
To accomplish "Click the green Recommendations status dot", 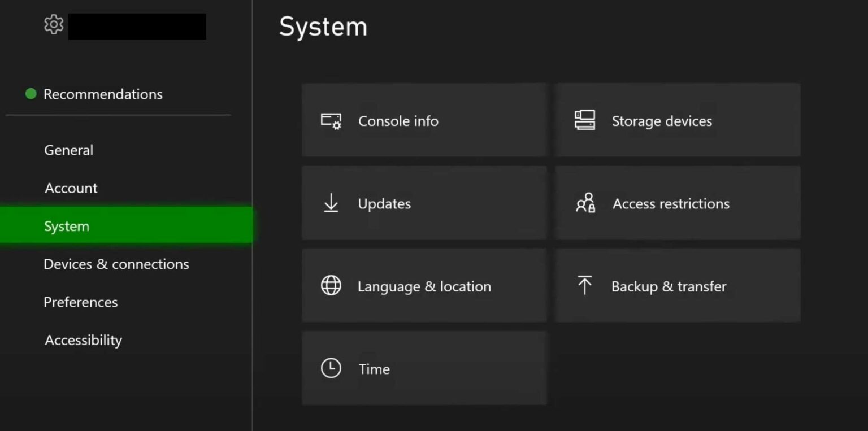I will point(32,94).
